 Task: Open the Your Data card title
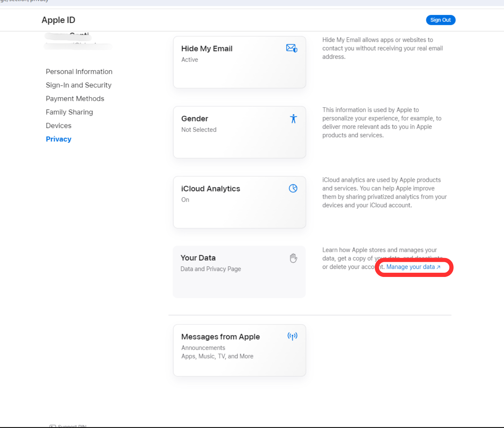[x=198, y=258]
